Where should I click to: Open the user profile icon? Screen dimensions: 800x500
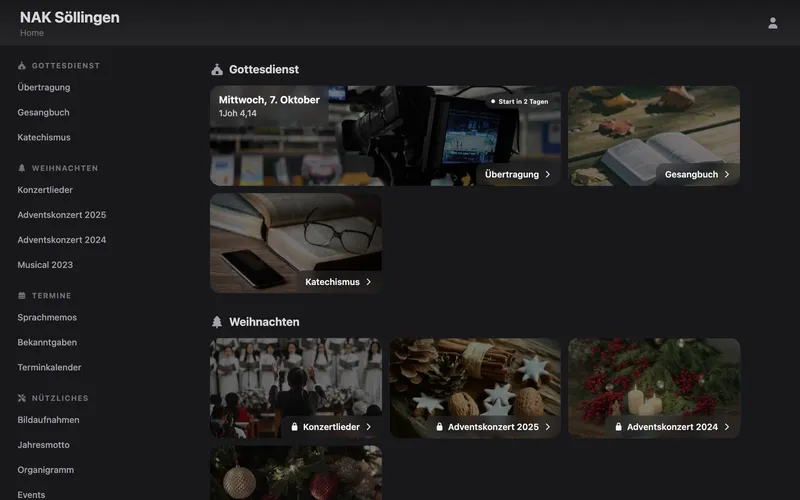pos(772,23)
